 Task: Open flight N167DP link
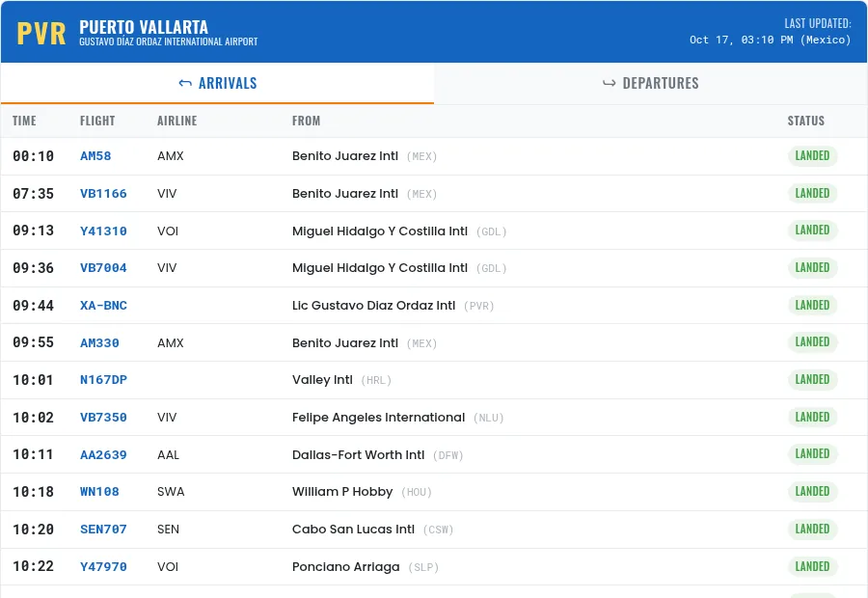pyautogui.click(x=103, y=380)
